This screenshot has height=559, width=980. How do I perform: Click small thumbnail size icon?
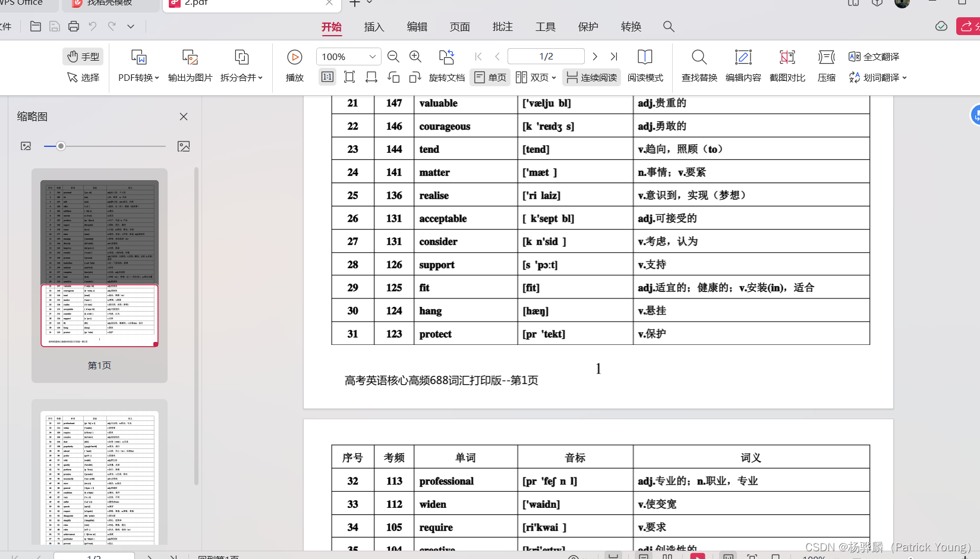(26, 146)
